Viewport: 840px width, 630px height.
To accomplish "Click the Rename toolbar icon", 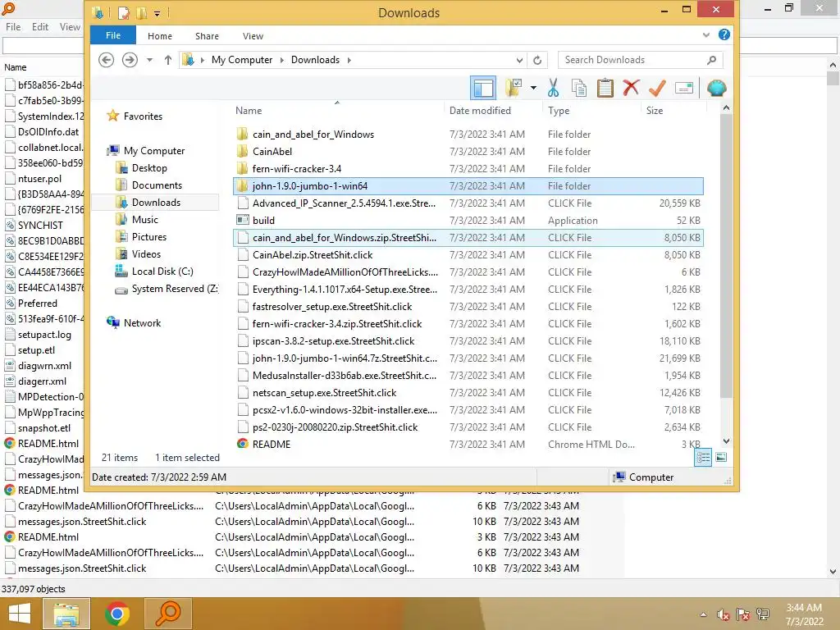I will pyautogui.click(x=684, y=88).
